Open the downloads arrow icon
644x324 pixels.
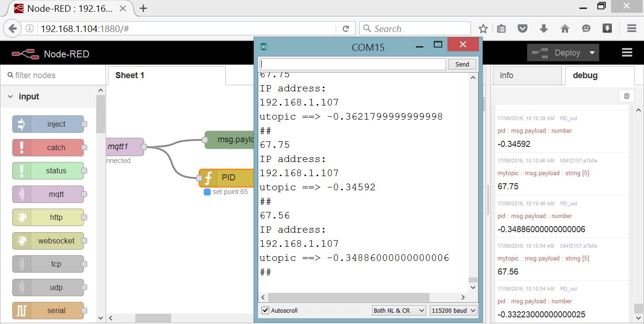tap(544, 29)
